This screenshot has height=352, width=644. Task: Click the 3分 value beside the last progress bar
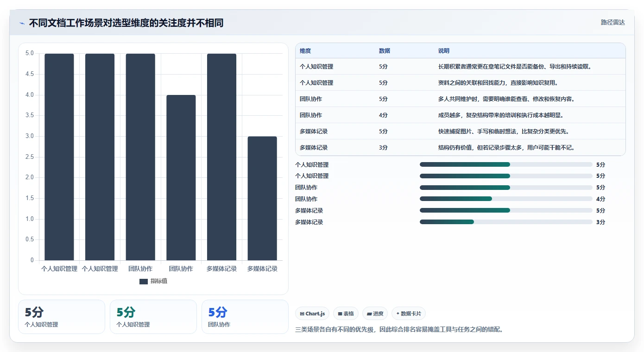click(x=600, y=222)
